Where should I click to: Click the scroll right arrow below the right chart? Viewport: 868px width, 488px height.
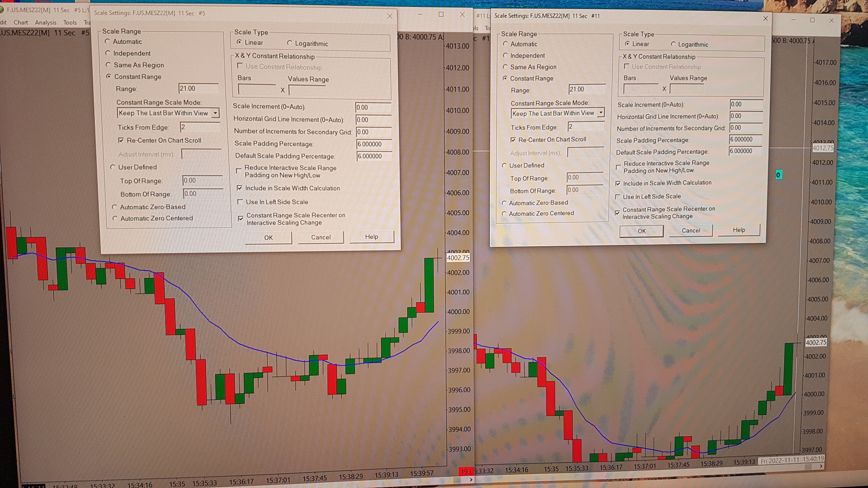821,466
